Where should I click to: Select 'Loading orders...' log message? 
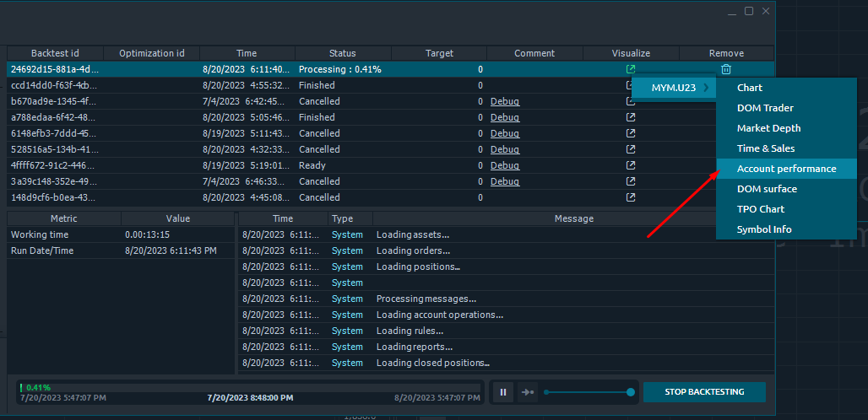pos(413,250)
